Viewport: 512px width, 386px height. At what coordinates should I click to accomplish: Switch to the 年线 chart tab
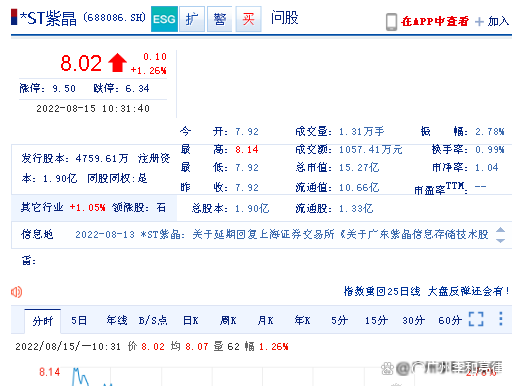pyautogui.click(x=117, y=321)
